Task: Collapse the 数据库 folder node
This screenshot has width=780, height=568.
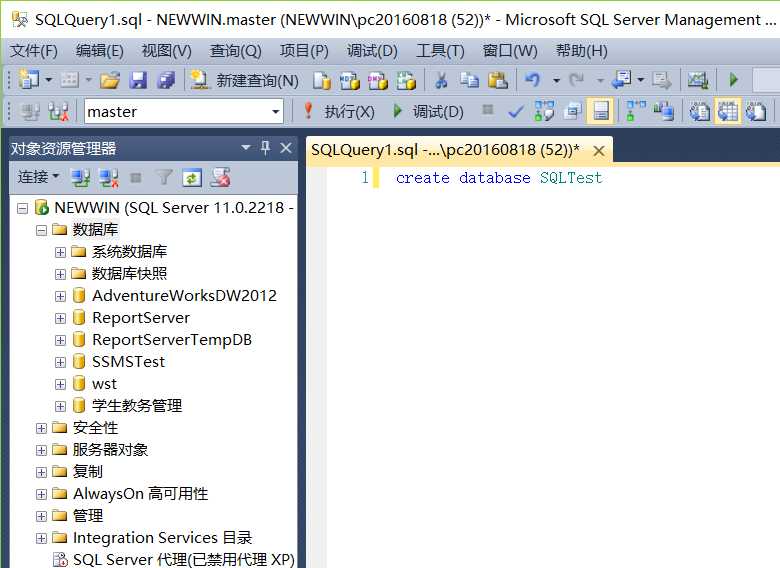Action: pos(41,230)
